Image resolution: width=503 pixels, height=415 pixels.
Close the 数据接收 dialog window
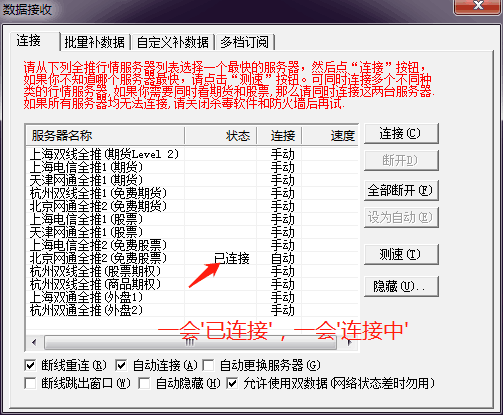(478, 6)
